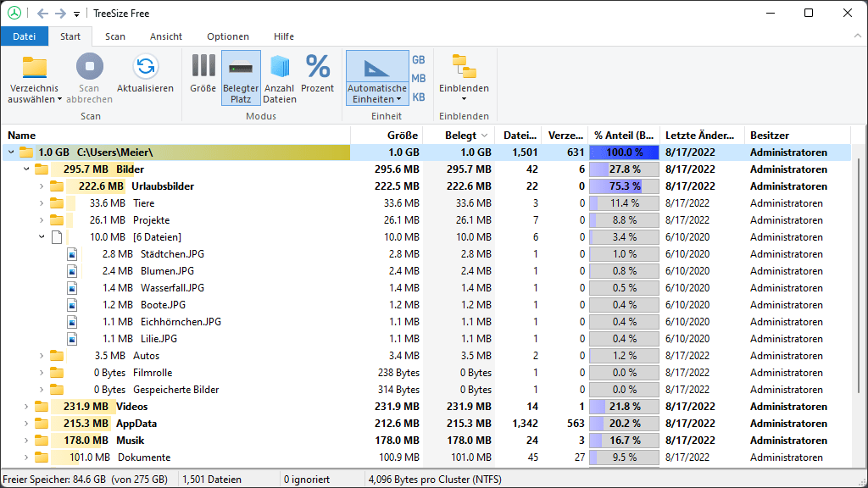Collapse the C:\Users\Meier\ root node
This screenshot has width=868, height=488.
click(11, 152)
